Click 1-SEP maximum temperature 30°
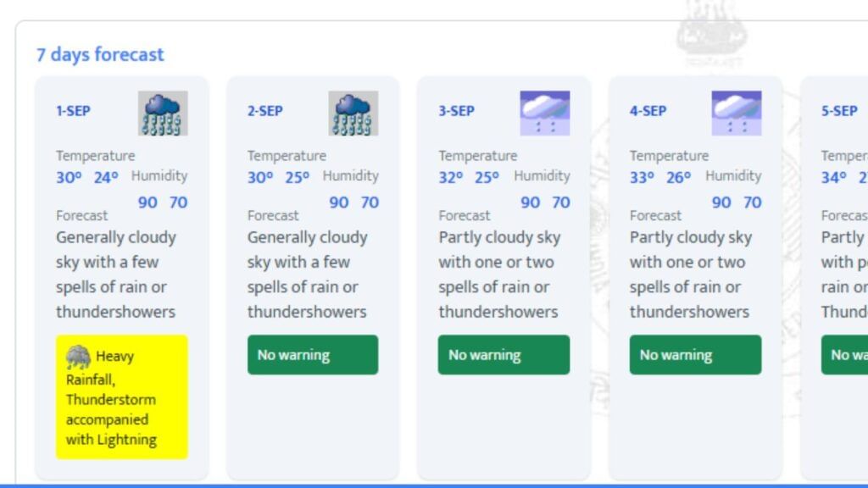 [69, 178]
